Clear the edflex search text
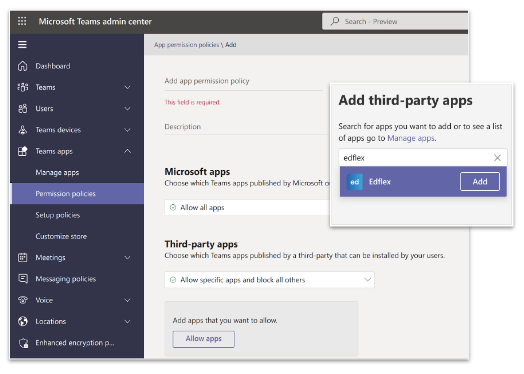 point(497,158)
